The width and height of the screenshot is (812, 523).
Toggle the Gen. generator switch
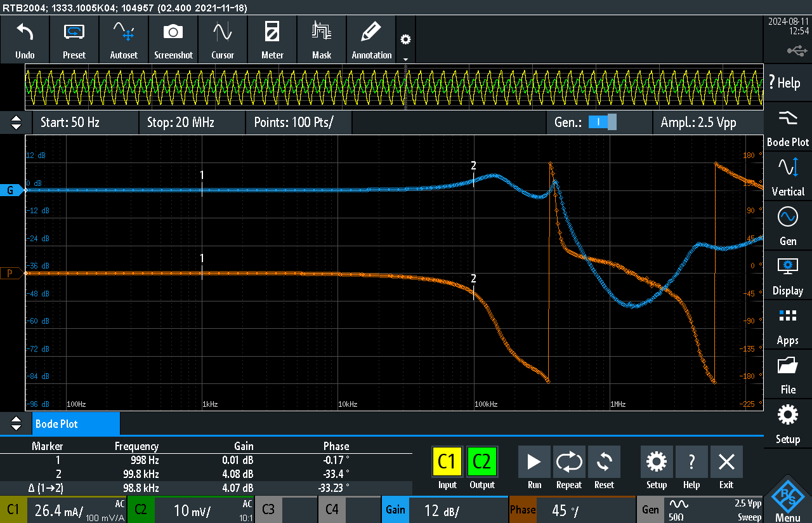pos(602,122)
